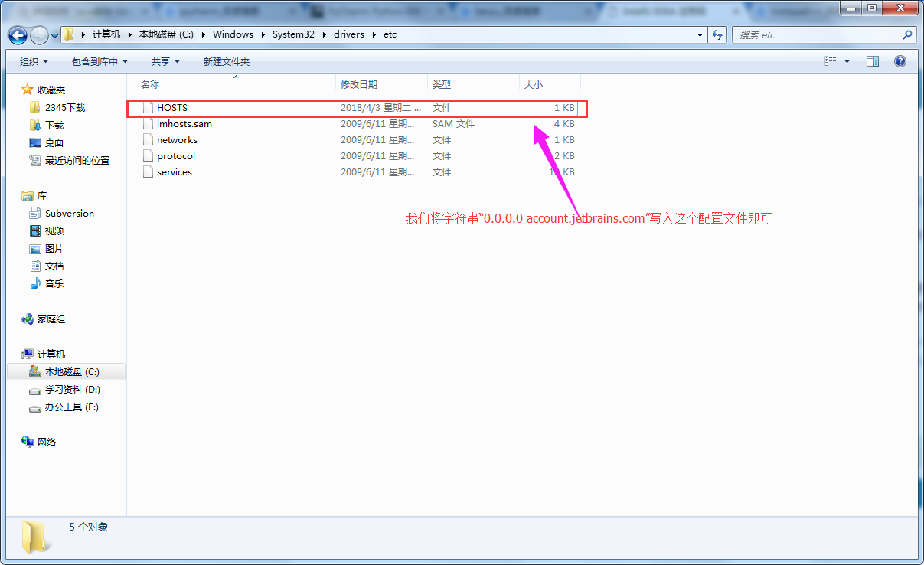Open the 包含到库中 menu
Viewport: 924px width, 565px height.
(100, 61)
